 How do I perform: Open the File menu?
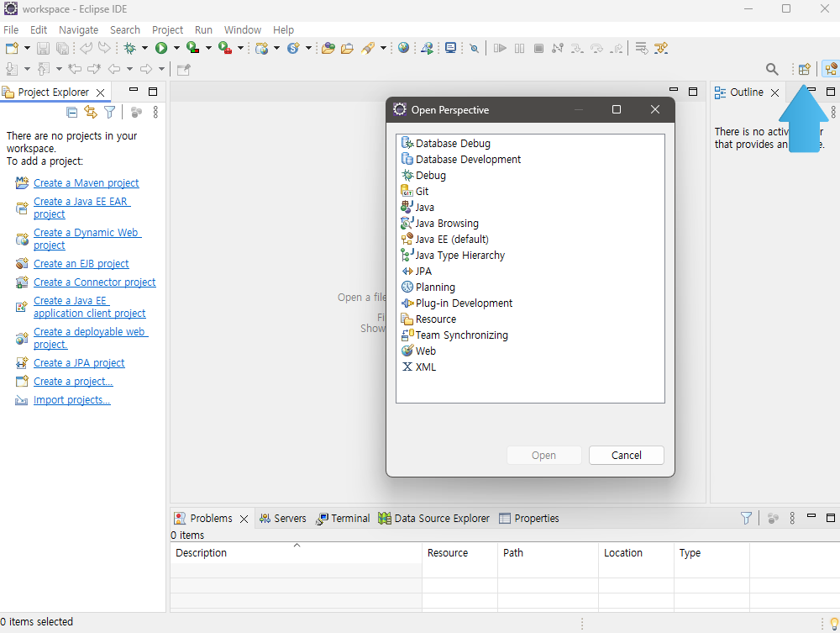pyautogui.click(x=11, y=30)
